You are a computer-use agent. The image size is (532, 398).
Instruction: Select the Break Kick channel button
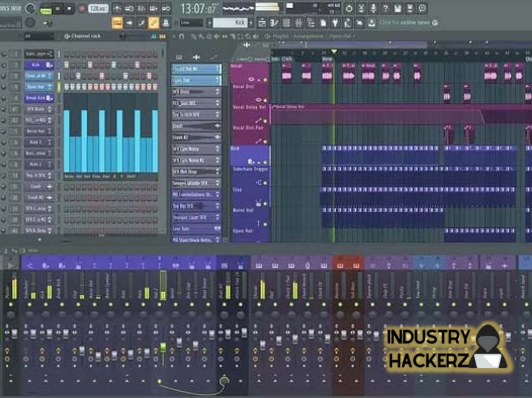39,98
